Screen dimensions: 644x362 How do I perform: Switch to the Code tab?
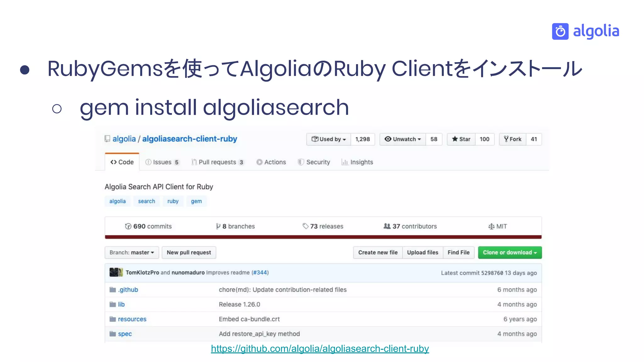[x=122, y=162]
